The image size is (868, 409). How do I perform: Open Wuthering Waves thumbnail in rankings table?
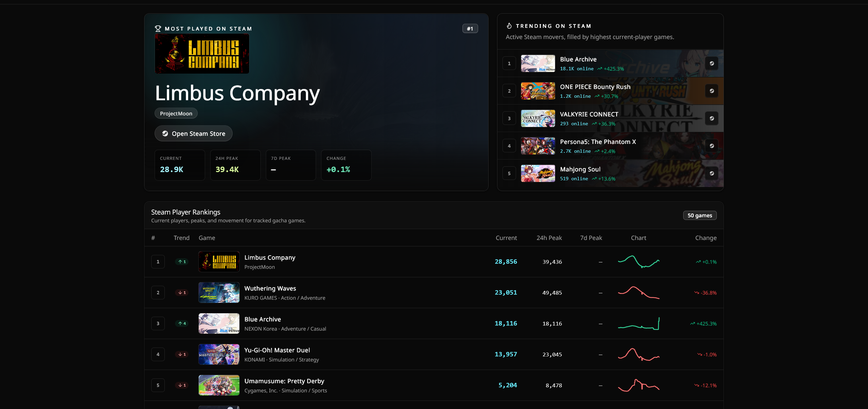click(219, 293)
